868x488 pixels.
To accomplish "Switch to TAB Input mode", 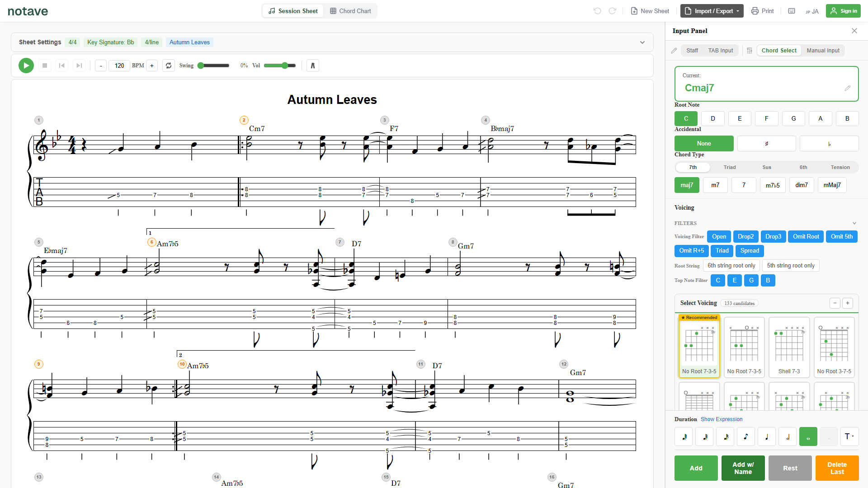I will point(721,51).
